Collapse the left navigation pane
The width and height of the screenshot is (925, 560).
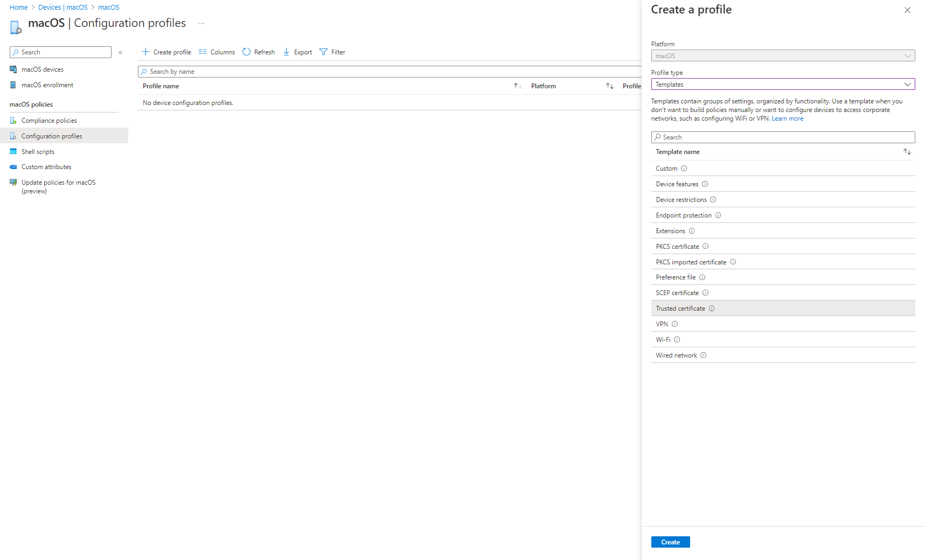tap(120, 52)
